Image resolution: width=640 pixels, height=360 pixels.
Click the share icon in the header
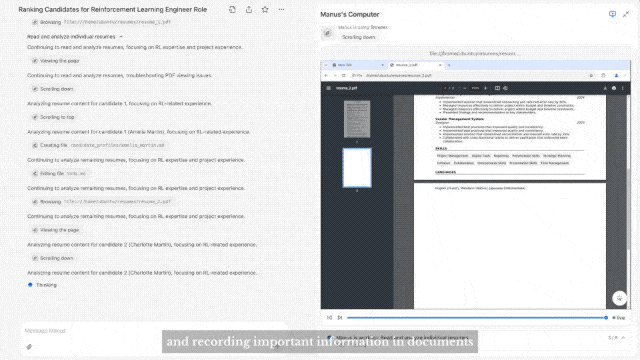[249, 9]
